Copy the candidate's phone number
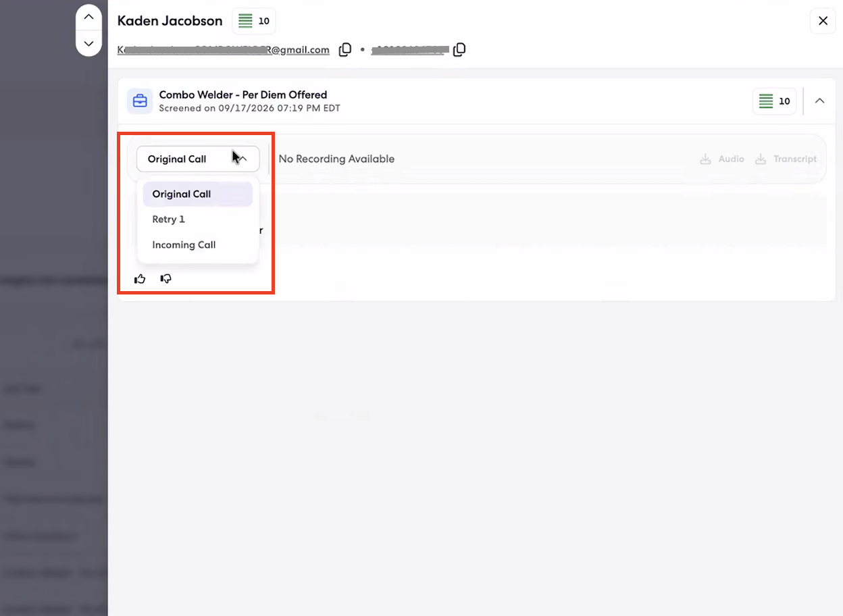843x616 pixels. coord(459,50)
